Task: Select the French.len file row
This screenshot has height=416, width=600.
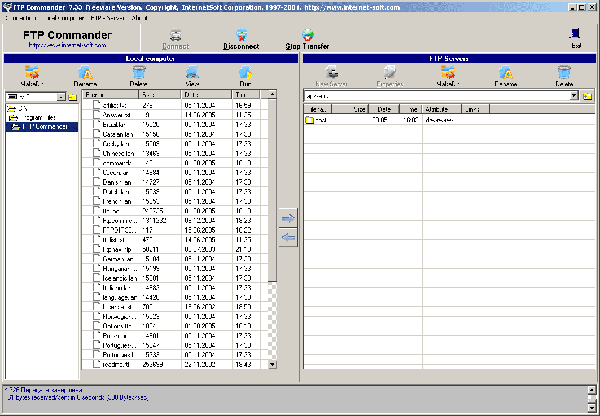Action: coord(175,201)
